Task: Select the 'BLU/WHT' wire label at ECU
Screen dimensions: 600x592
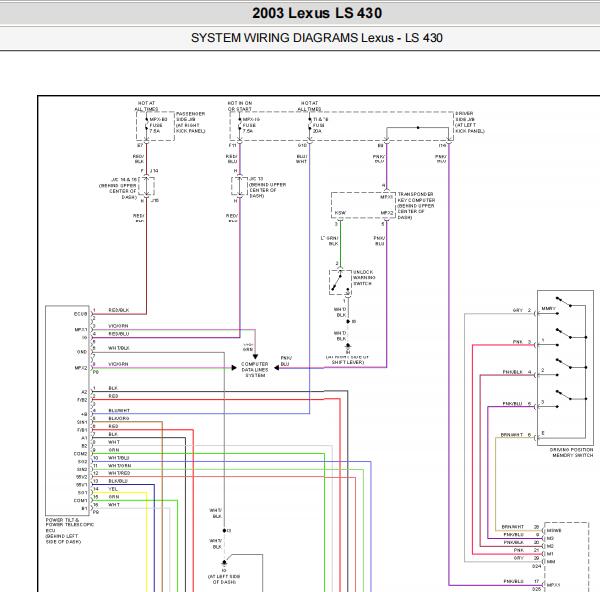Action: click(119, 411)
